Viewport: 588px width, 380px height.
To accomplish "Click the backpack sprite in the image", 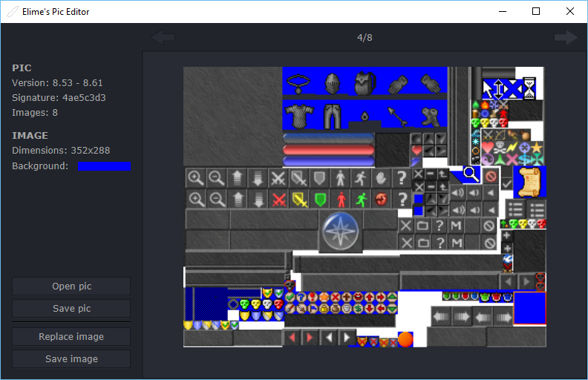I will point(365,82).
